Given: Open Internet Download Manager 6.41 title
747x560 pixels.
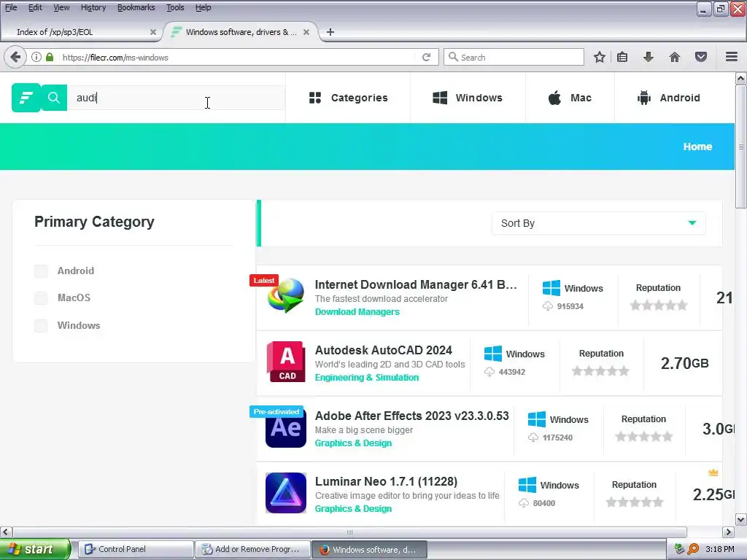Looking at the screenshot, I should (x=415, y=285).
